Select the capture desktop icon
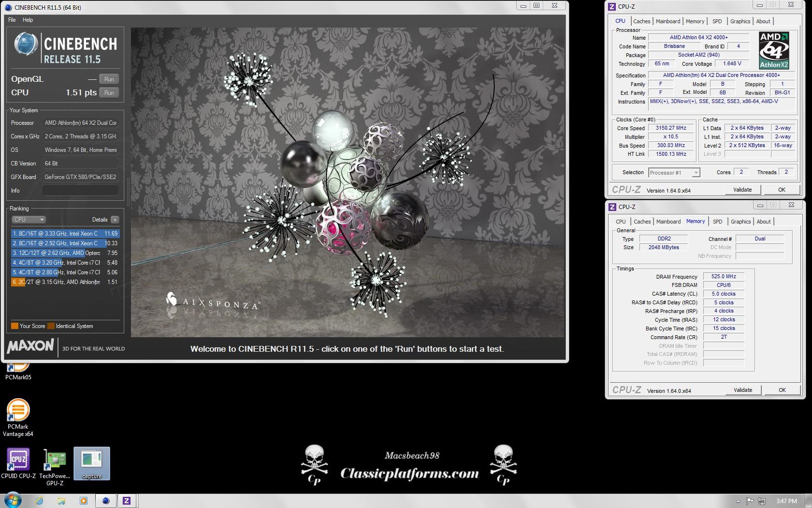The height and width of the screenshot is (508, 812). click(x=92, y=463)
